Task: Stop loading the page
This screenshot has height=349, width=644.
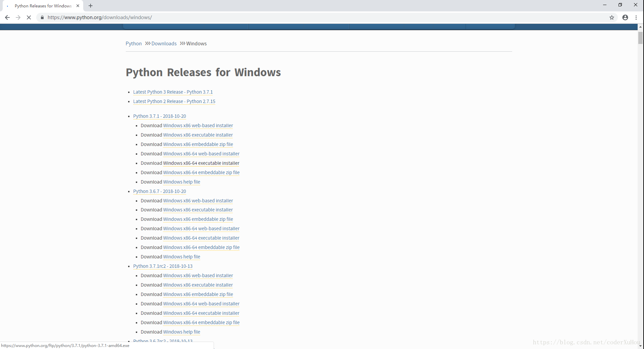Action: click(x=29, y=17)
